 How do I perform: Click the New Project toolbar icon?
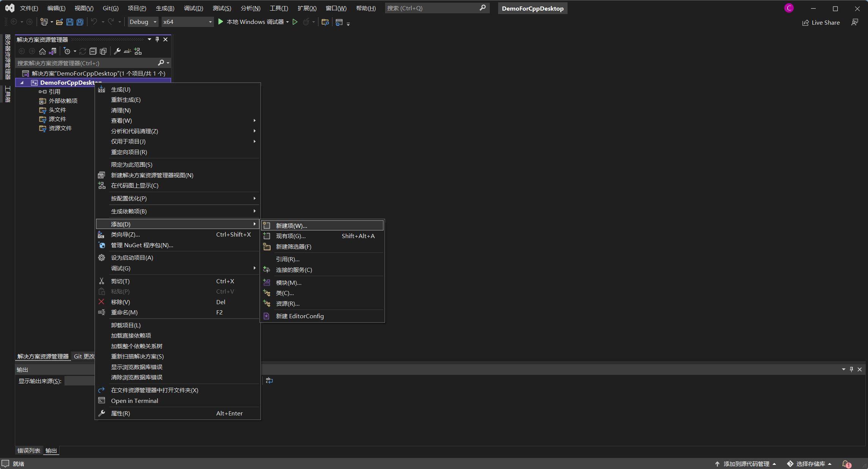44,22
